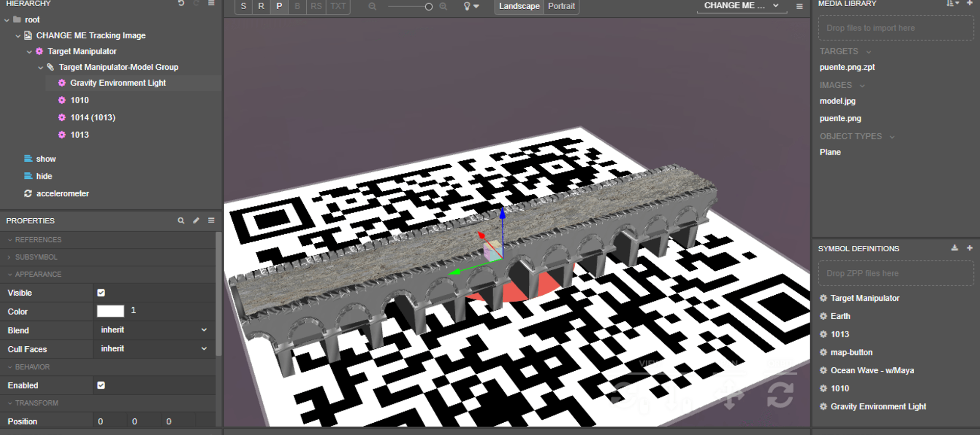Viewport: 980px width, 435px height.
Task: Select model.jpg in Media Library
Action: click(838, 101)
